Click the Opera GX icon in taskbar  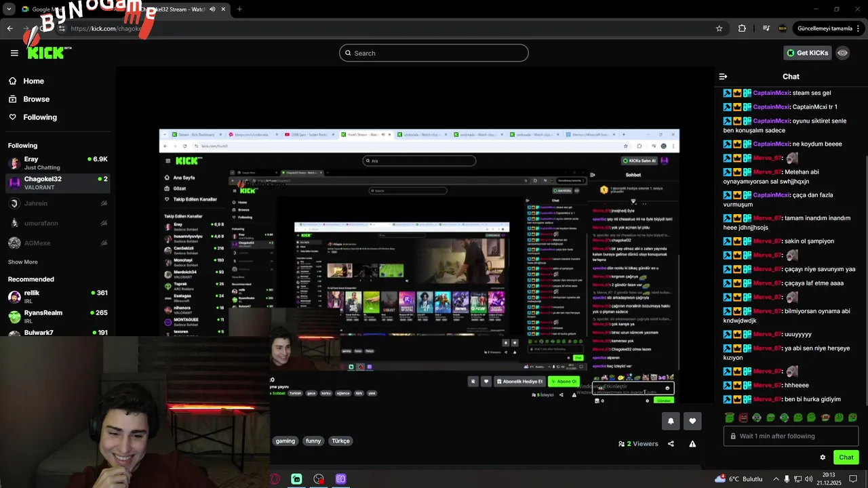[275, 479]
